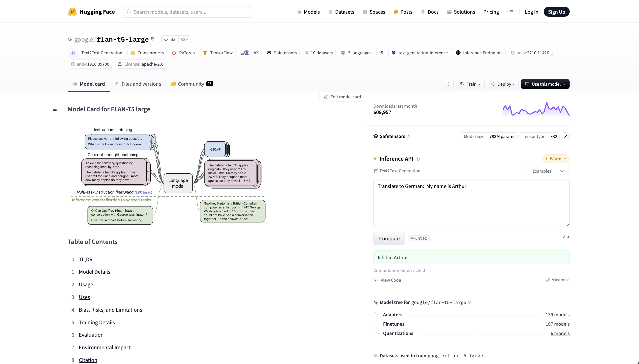Select the Transformers library tag

click(x=147, y=53)
